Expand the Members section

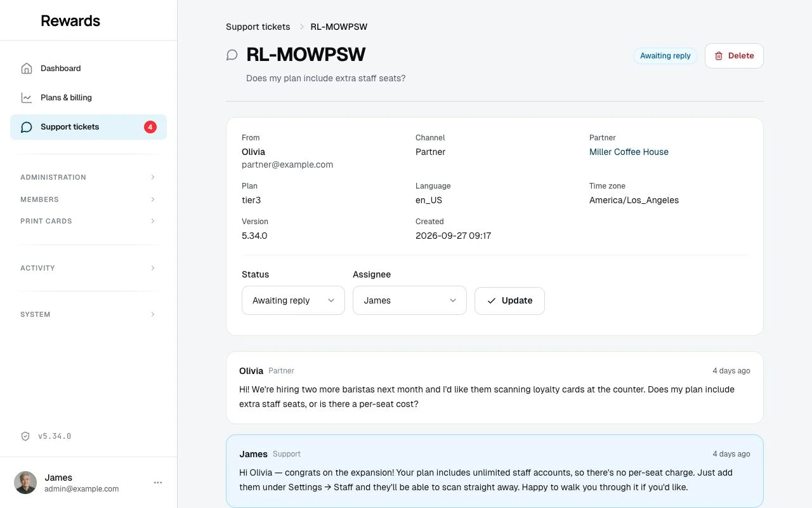(x=88, y=199)
